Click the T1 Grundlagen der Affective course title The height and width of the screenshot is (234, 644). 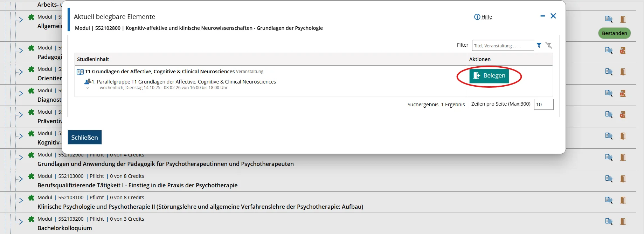coord(160,72)
